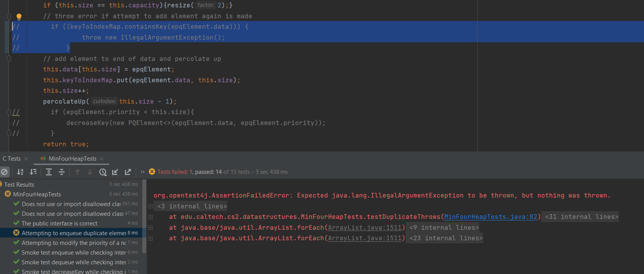Select the failed duplicate enqueue test
Image resolution: width=644 pixels, height=274 pixels.
(74, 233)
